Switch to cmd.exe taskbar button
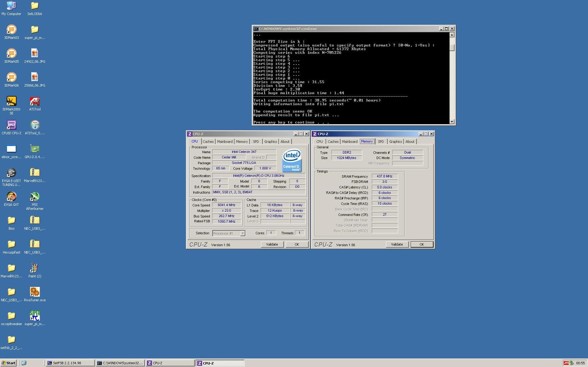 pos(120,363)
